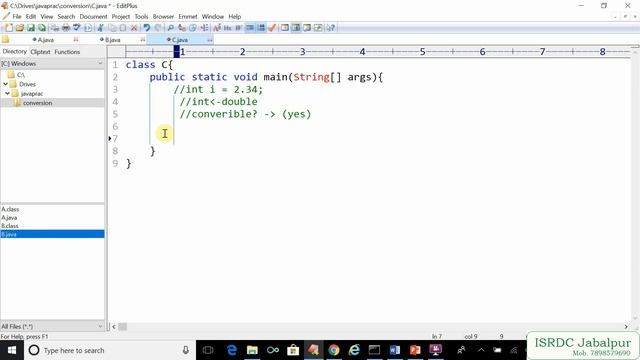Screen dimensions: 640x360
Task: Click the red X Delete icon
Action: 133,28
